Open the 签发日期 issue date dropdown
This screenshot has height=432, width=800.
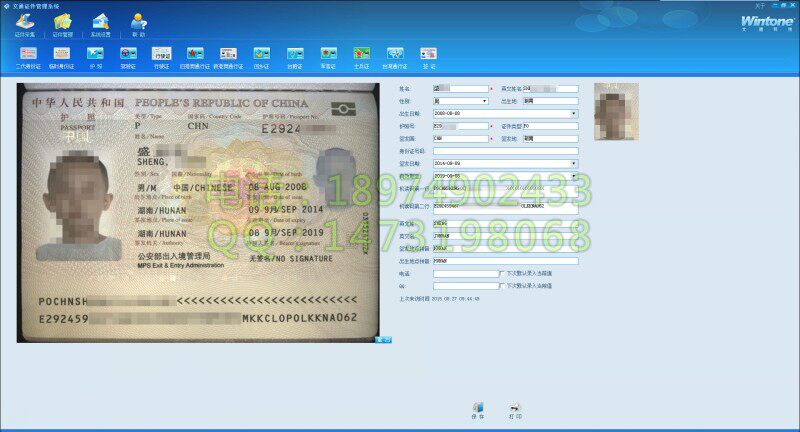click(574, 164)
